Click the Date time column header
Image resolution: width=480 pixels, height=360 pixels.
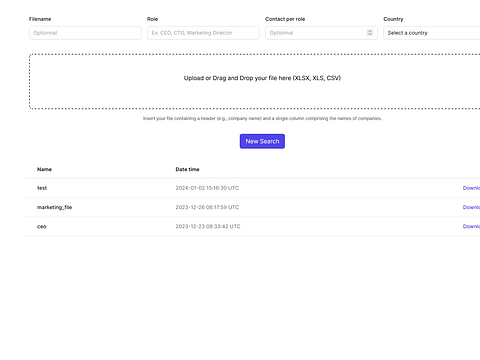[187, 169]
